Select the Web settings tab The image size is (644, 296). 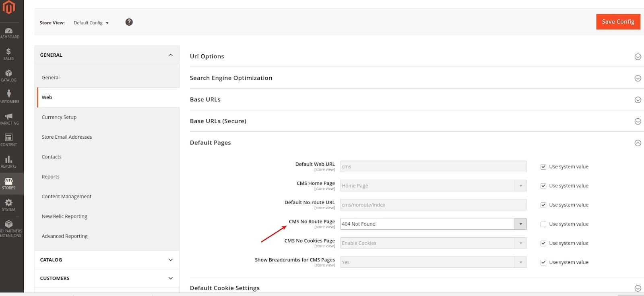tap(108, 97)
